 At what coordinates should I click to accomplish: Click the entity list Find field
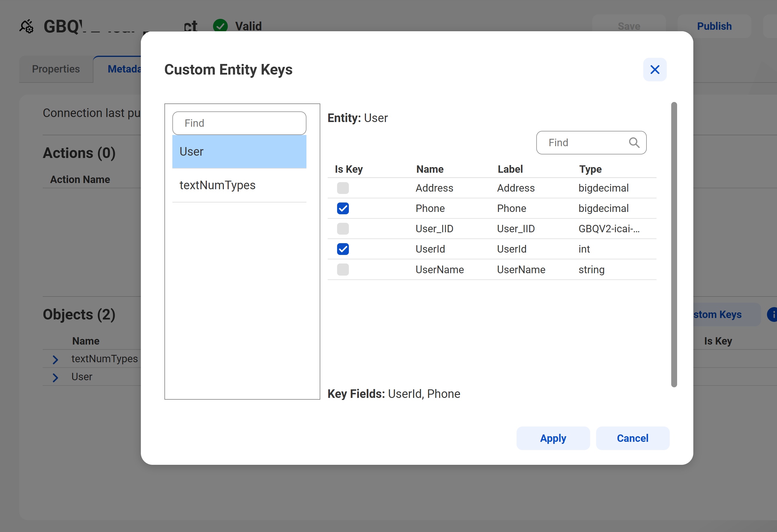point(239,123)
